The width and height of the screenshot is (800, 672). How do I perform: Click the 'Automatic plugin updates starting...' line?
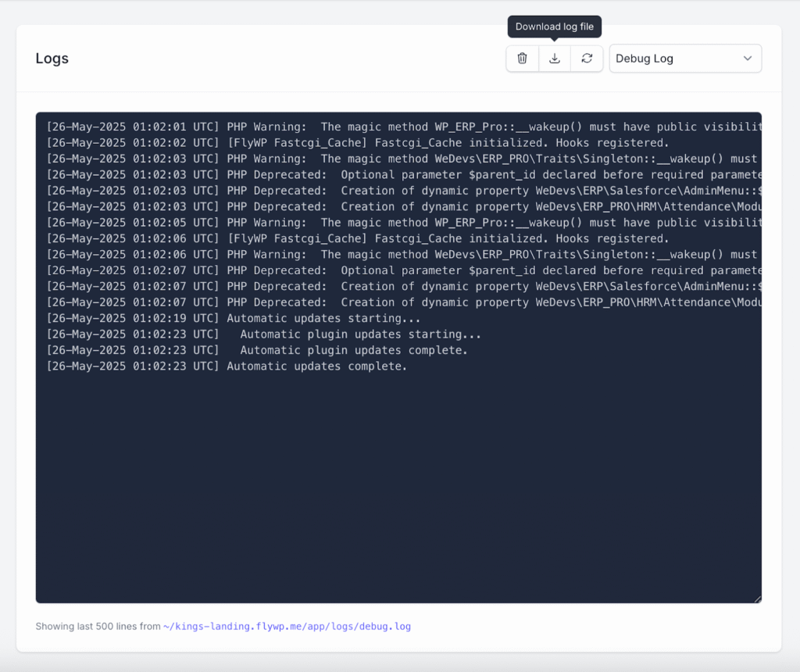point(264,334)
